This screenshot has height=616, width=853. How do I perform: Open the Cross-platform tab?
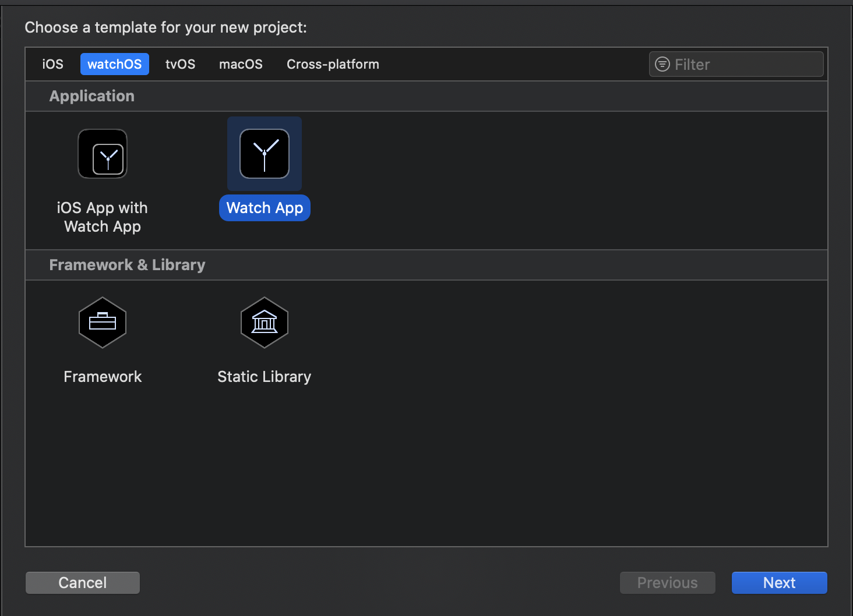[333, 64]
